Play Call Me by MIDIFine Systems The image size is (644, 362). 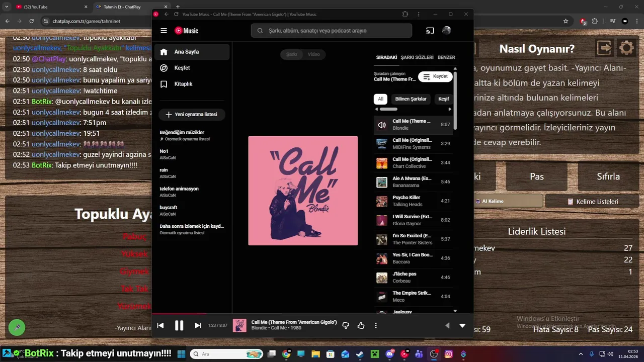click(413, 144)
